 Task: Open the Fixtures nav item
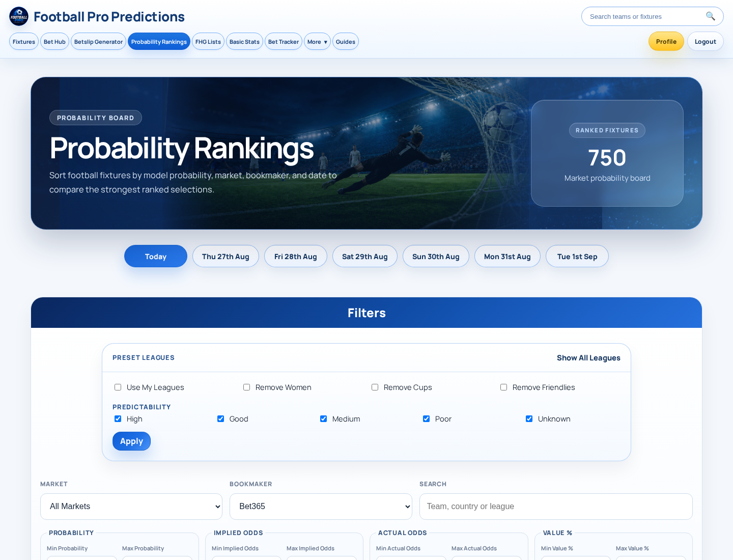tap(24, 42)
